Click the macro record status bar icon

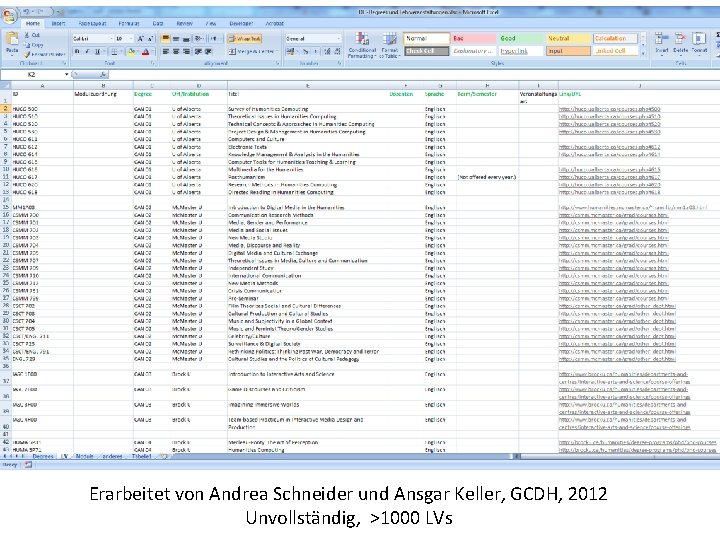click(28, 465)
